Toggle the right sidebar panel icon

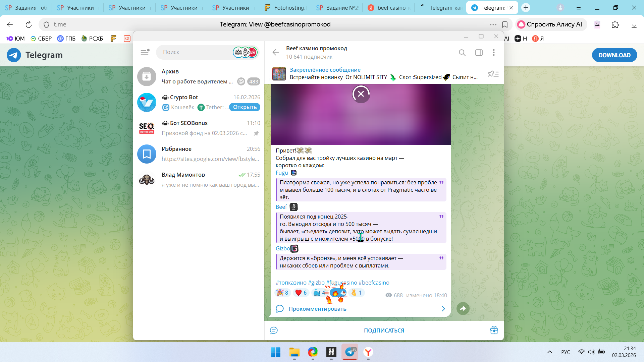click(x=479, y=53)
